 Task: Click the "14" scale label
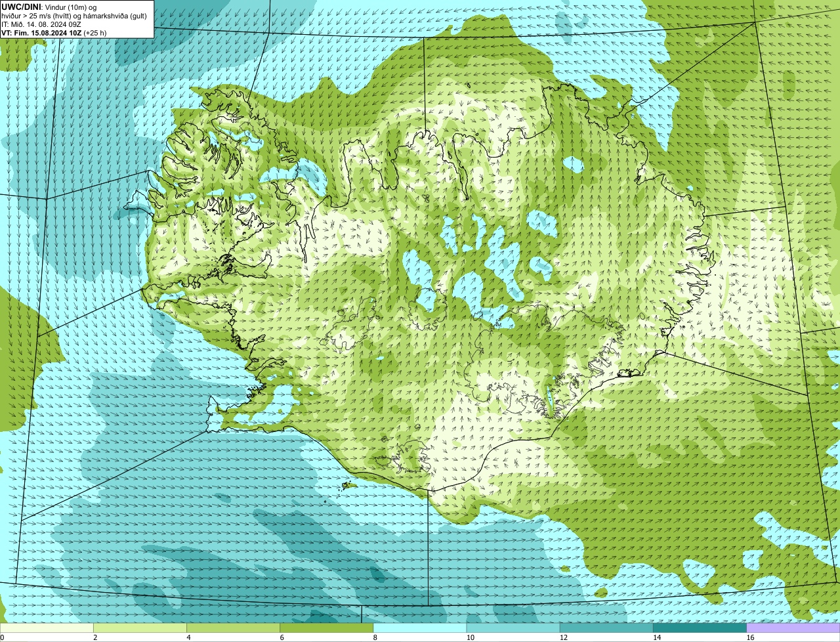(656, 637)
